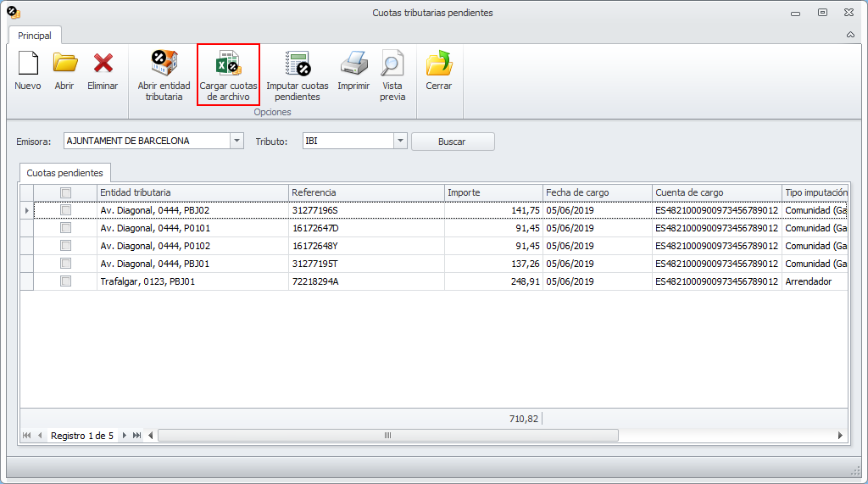Select reference cell 72218294A
The width and height of the screenshot is (868, 484).
pyautogui.click(x=366, y=281)
